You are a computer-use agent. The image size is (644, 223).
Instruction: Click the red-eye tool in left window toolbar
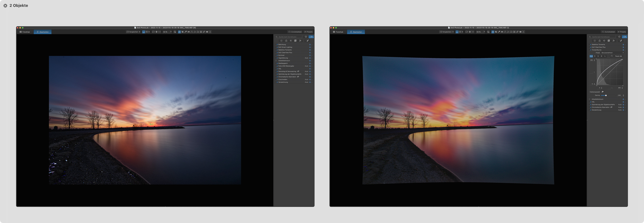(x=207, y=32)
